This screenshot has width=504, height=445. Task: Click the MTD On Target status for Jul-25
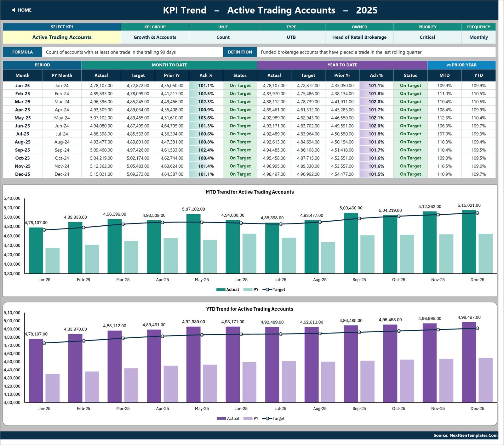[x=240, y=134]
